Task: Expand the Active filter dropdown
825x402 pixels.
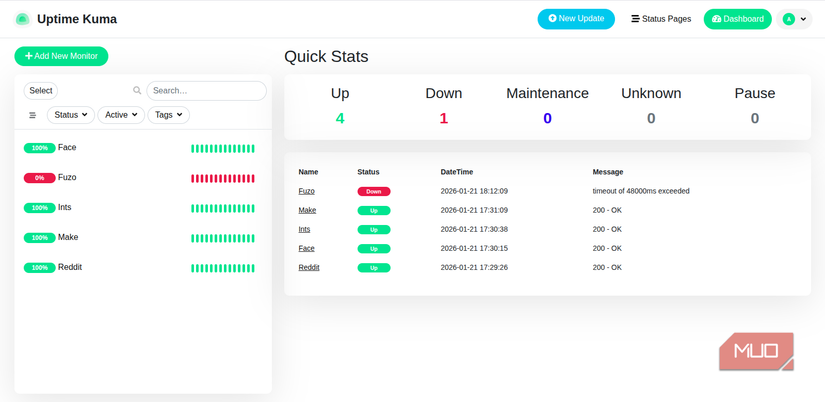Action: [x=121, y=115]
